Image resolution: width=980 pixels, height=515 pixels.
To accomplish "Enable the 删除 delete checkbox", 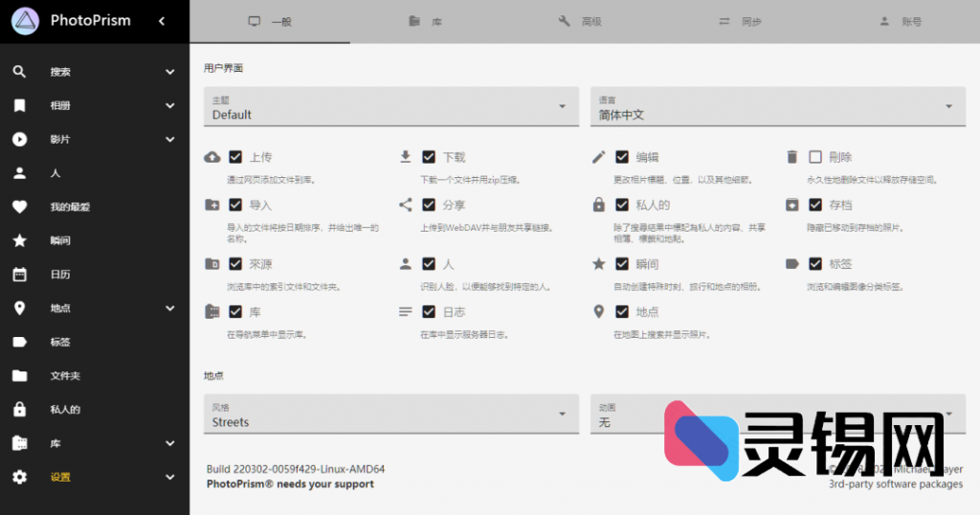I will 815,157.
